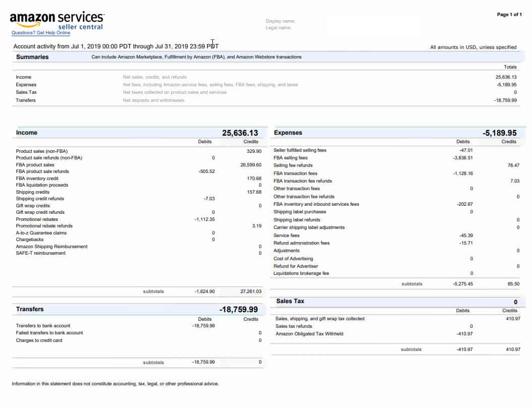Screen dimensions: 532x409
Task: Click the Amazon Obligated Tax Withheld label
Action: (309, 334)
